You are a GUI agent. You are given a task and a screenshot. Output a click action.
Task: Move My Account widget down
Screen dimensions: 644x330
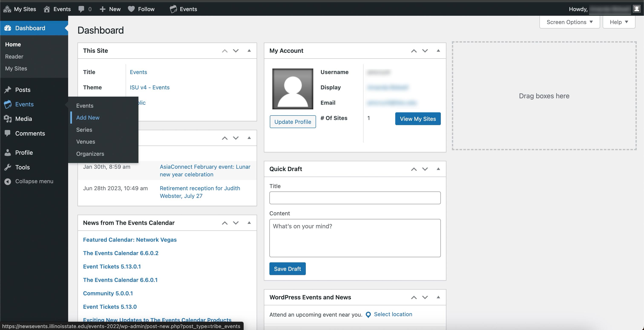[x=425, y=51]
